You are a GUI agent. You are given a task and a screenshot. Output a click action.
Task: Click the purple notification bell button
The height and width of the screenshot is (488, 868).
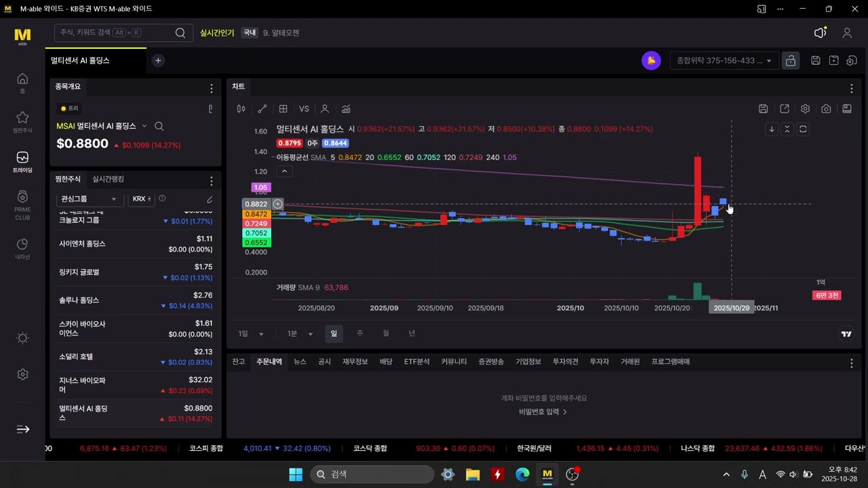click(x=651, y=60)
